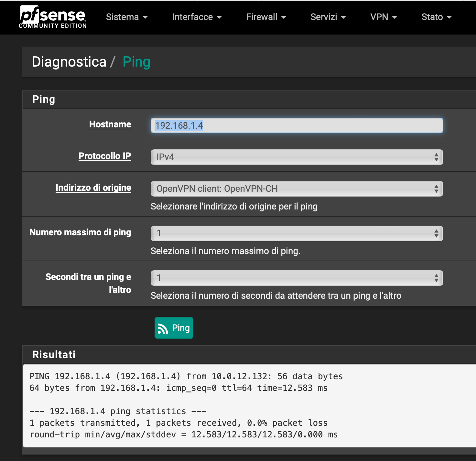The height and width of the screenshot is (461, 476).
Task: Click 'Selezionare l'indirizzo di origine per il ping' help text
Action: (234, 206)
